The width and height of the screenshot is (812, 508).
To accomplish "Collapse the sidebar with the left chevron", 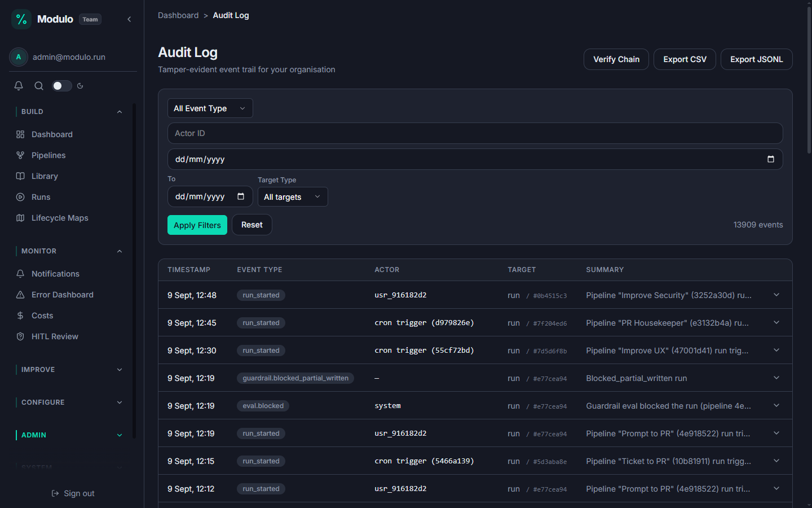I will (129, 19).
